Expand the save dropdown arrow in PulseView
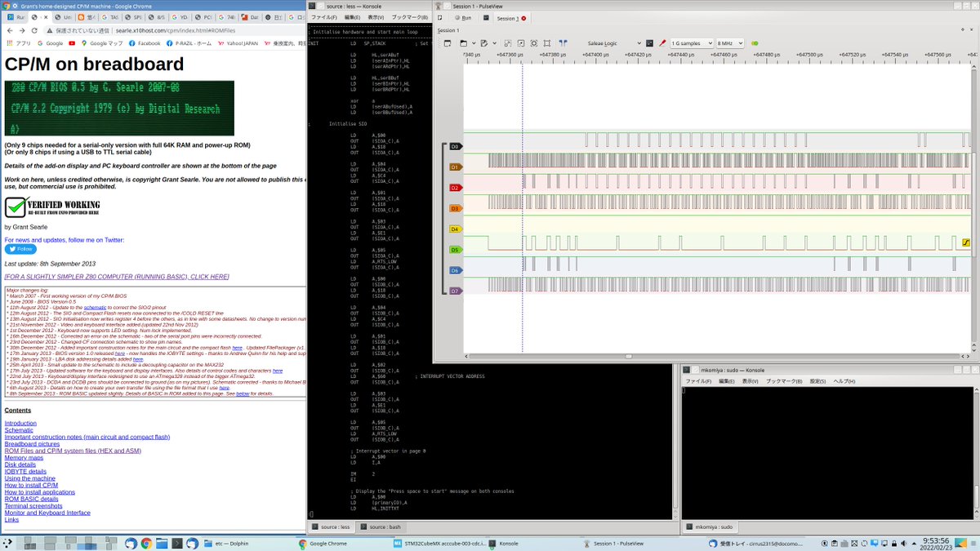The height and width of the screenshot is (551, 980). click(x=495, y=42)
